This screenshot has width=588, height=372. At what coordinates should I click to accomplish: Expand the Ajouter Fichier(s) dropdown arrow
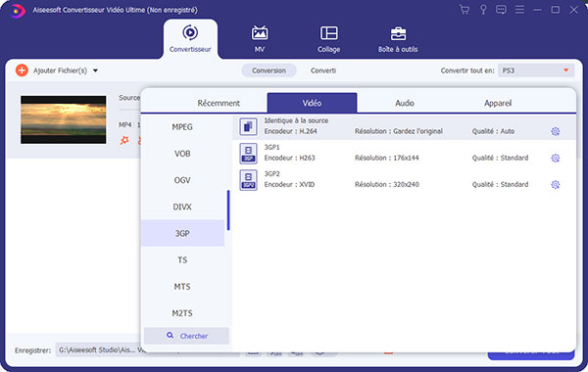[x=95, y=70]
